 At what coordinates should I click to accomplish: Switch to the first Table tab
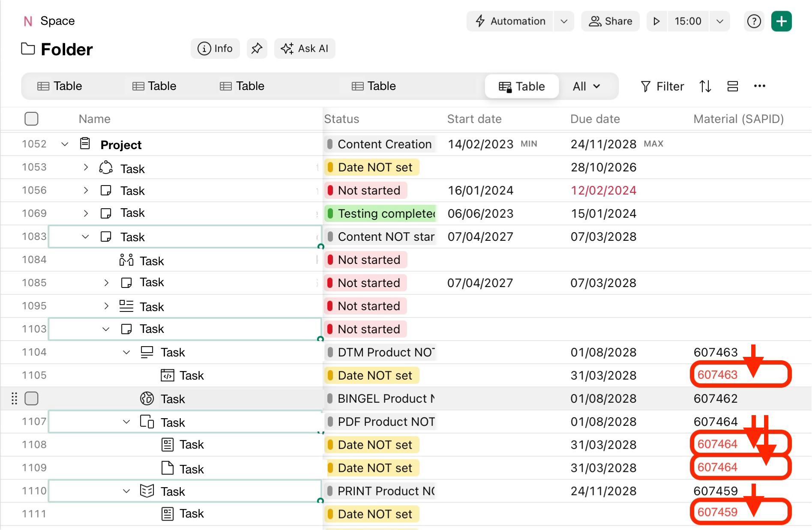(60, 86)
